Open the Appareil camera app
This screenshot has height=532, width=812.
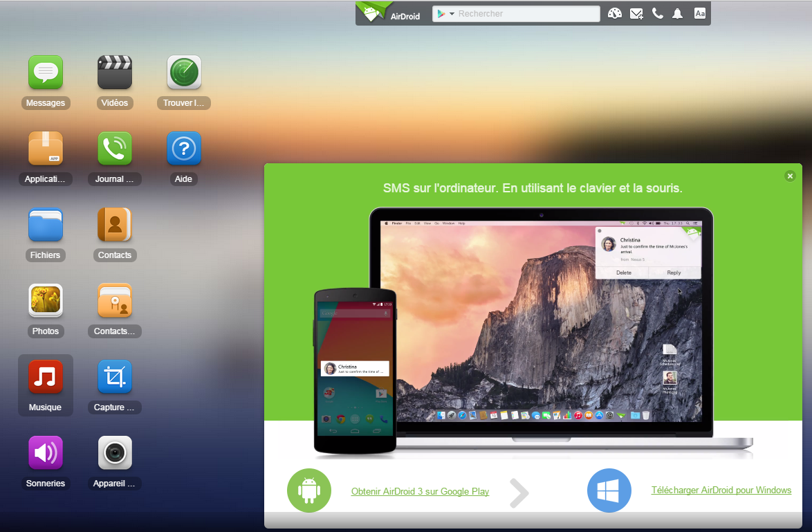click(x=114, y=453)
